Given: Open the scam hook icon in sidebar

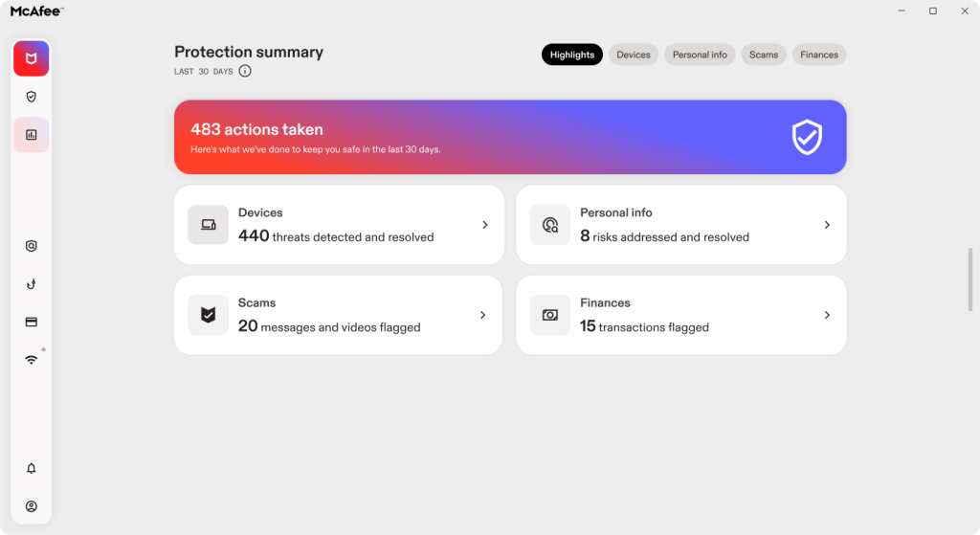Looking at the screenshot, I should [32, 284].
